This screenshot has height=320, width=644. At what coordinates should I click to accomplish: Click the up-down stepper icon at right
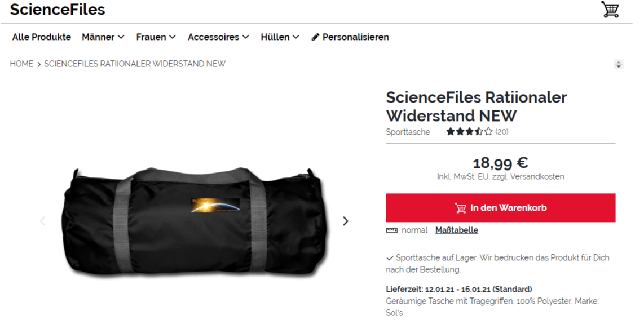(618, 64)
